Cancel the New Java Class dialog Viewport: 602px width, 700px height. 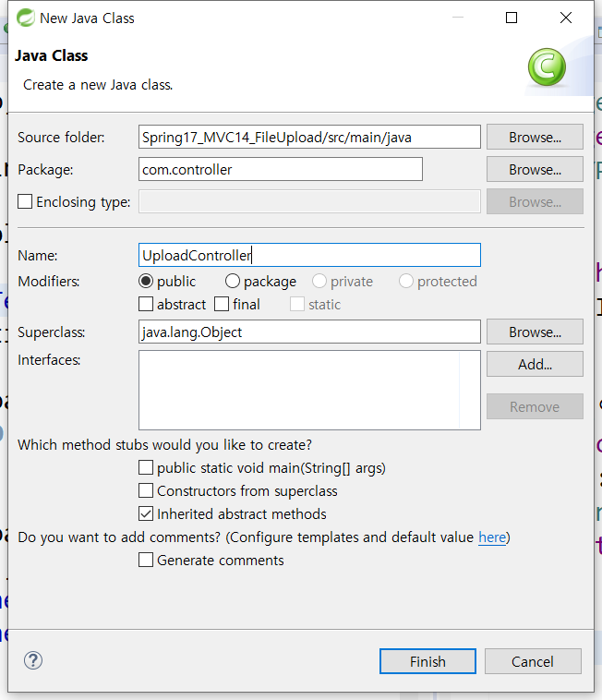pyautogui.click(x=533, y=661)
